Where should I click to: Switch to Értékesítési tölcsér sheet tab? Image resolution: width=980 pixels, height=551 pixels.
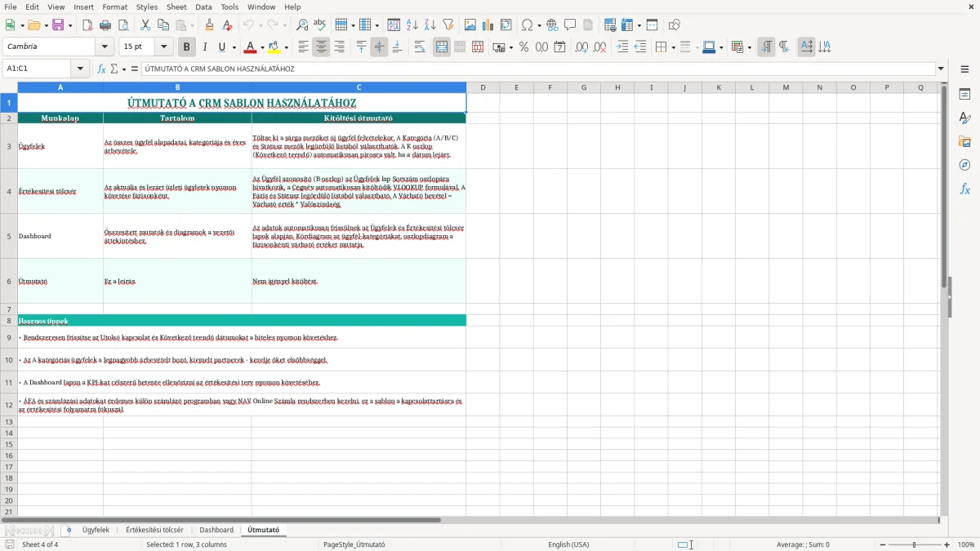click(154, 531)
